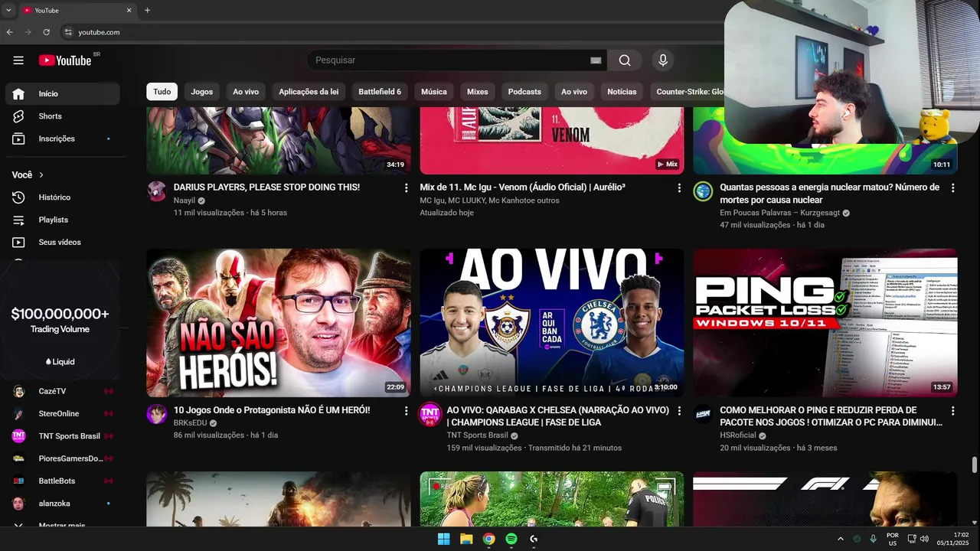Open CazéTV channel subscription
Image resolution: width=980 pixels, height=551 pixels.
pos(63,391)
